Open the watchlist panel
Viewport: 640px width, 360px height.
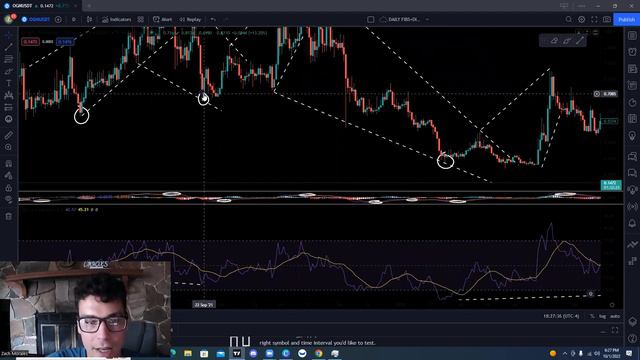pyautogui.click(x=632, y=36)
